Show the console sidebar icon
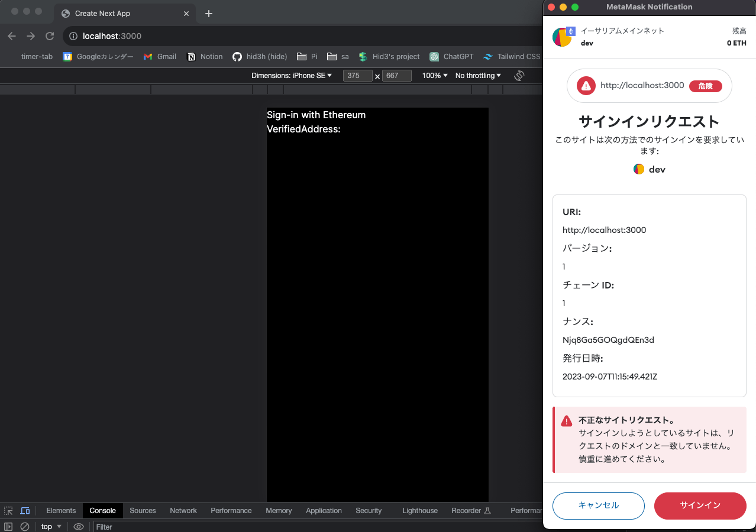The image size is (756, 532). coord(8,527)
